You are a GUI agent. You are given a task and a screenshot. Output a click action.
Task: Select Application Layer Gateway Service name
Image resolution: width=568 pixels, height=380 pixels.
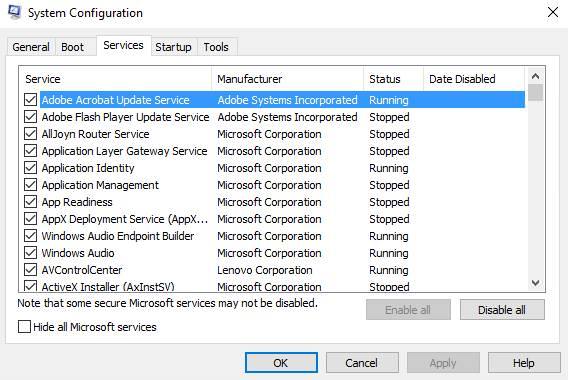[x=124, y=151]
